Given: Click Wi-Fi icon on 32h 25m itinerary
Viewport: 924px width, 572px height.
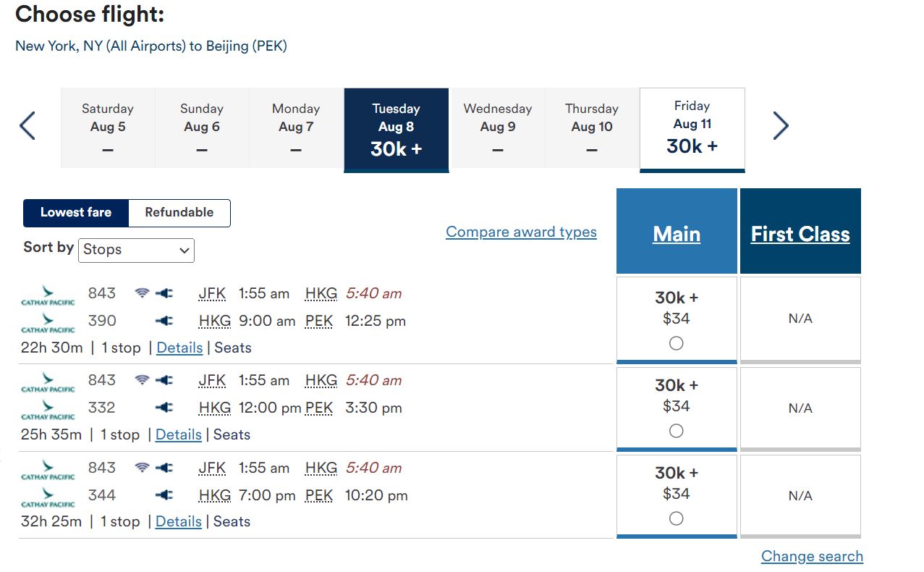Looking at the screenshot, I should [x=143, y=468].
